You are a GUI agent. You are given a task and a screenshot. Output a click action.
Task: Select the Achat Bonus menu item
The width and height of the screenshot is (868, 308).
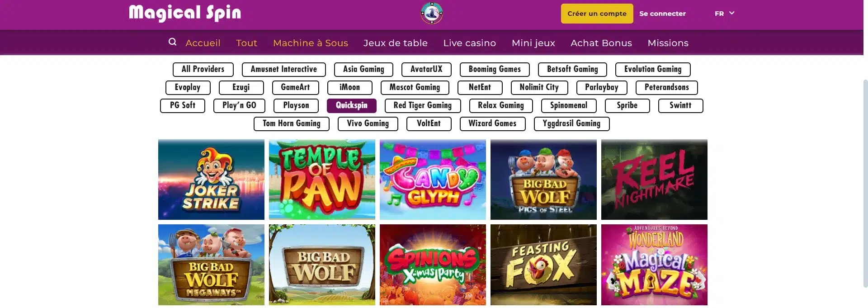click(x=601, y=43)
